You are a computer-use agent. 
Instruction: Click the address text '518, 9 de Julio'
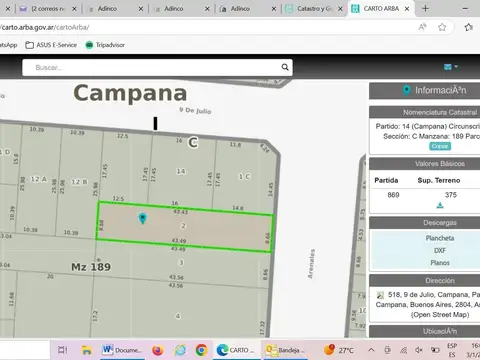point(411,295)
